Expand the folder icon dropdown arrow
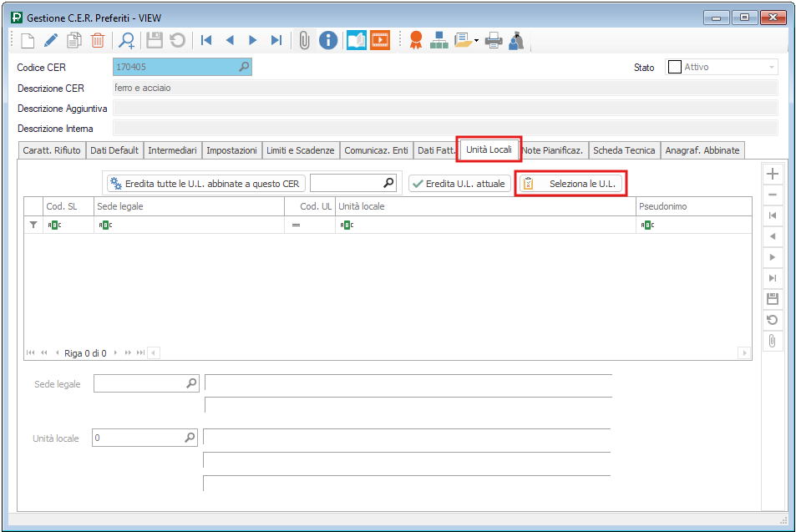The image size is (796, 532). pos(476,40)
